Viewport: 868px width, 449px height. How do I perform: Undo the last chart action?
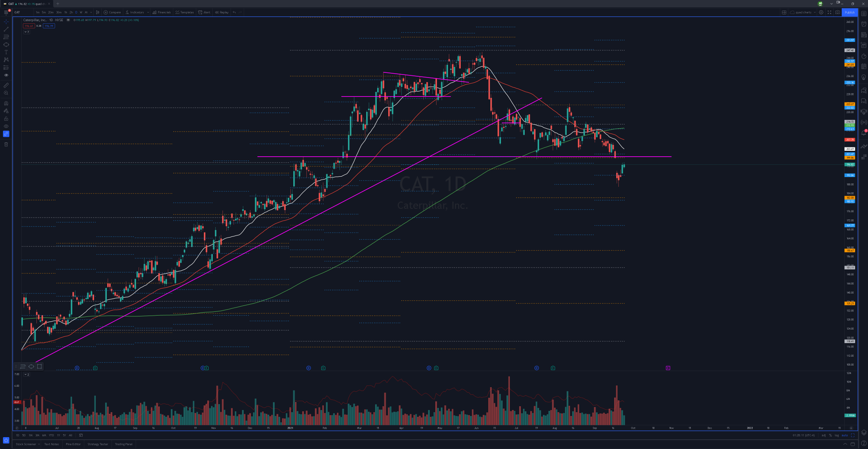pos(234,12)
